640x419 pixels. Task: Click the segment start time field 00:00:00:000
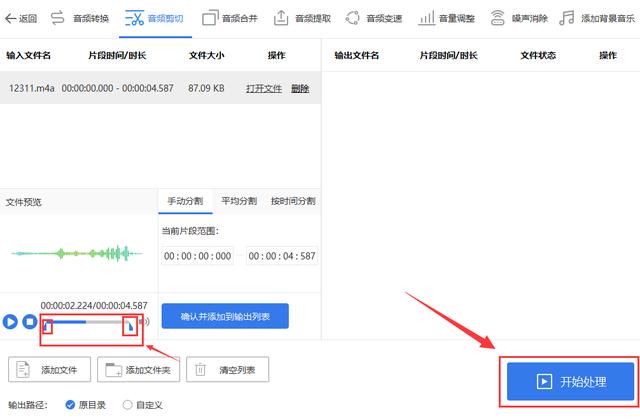198,256
